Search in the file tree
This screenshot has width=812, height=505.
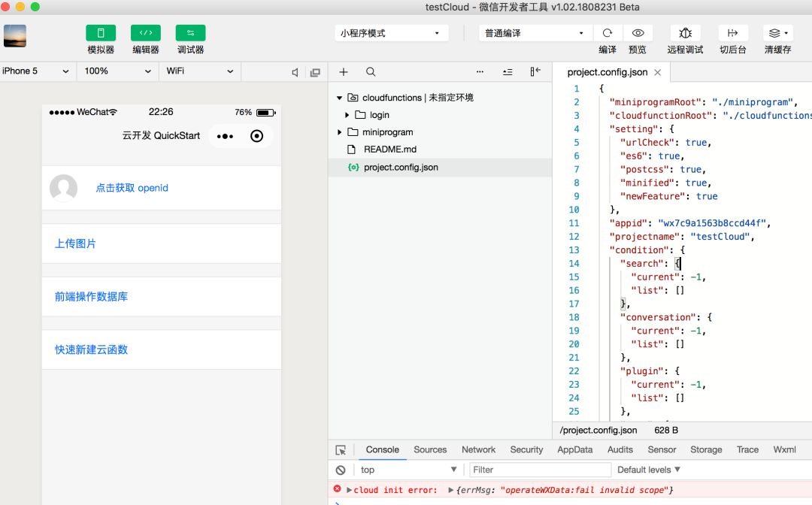point(371,72)
